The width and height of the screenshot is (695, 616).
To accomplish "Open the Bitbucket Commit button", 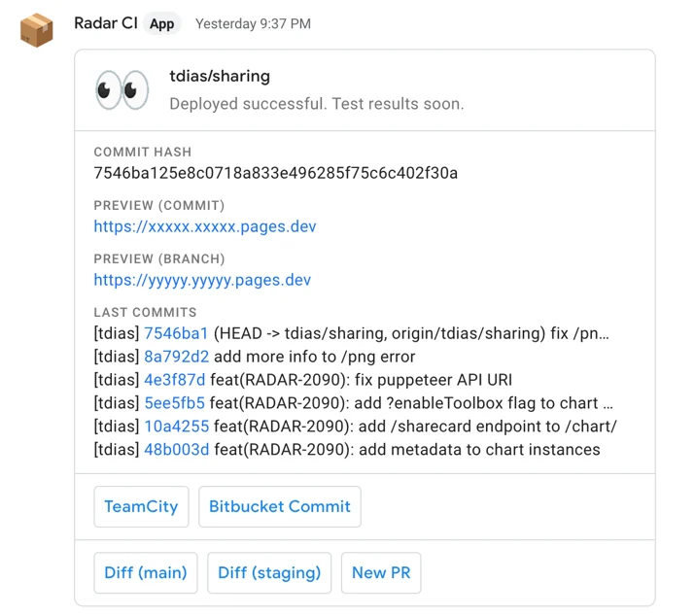I will 280,506.
